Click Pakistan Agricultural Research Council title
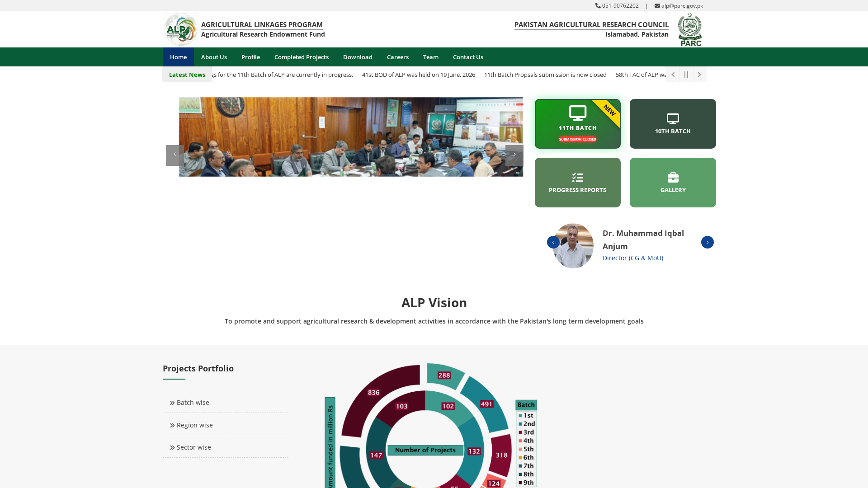 591,25
